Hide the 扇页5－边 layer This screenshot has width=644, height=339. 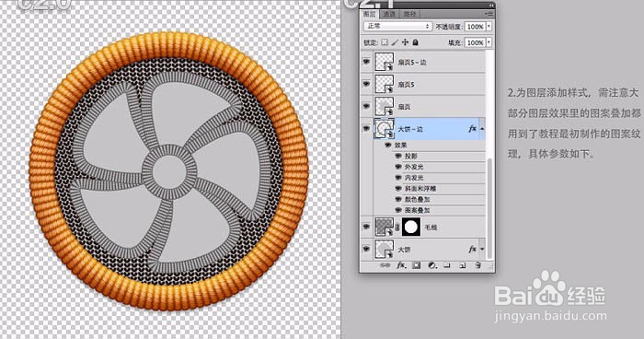click(366, 62)
